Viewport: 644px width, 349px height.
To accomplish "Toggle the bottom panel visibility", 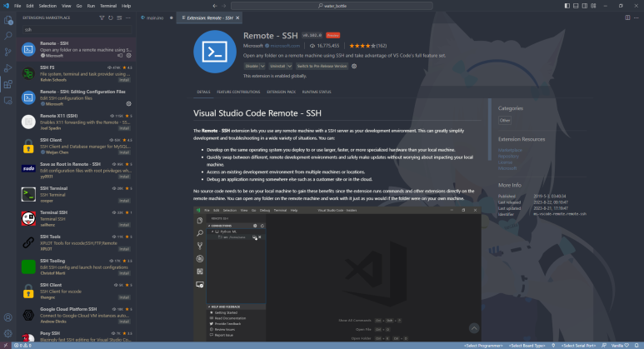I will (x=576, y=6).
